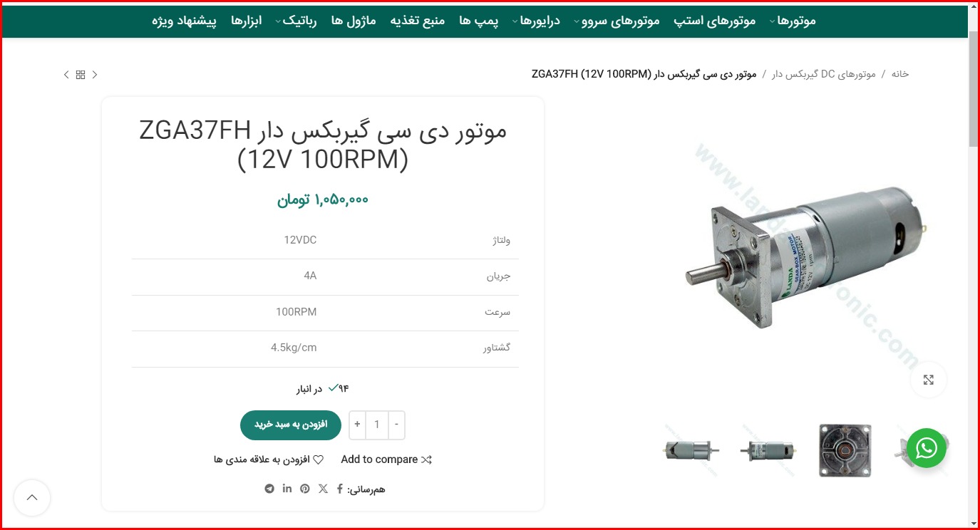
Task: Enlarge product image with expand icon
Action: pyautogui.click(x=928, y=380)
